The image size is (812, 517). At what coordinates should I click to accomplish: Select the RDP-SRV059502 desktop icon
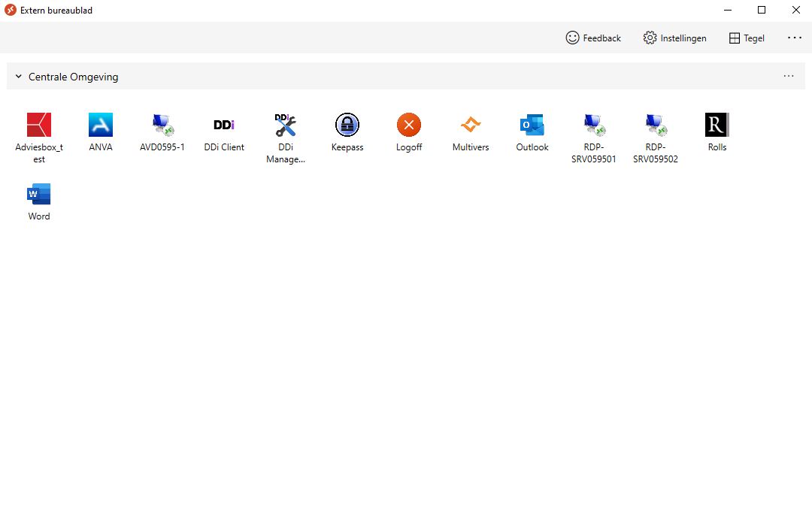[x=655, y=125]
